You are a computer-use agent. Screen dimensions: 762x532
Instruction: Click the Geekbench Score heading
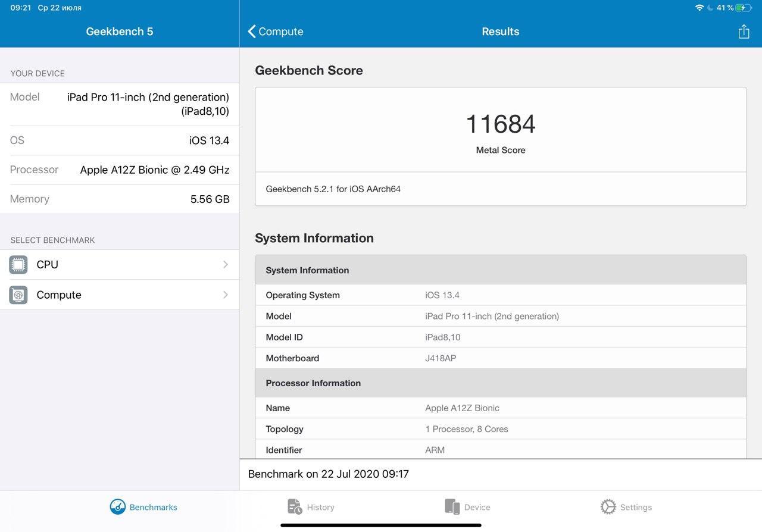pyautogui.click(x=309, y=70)
